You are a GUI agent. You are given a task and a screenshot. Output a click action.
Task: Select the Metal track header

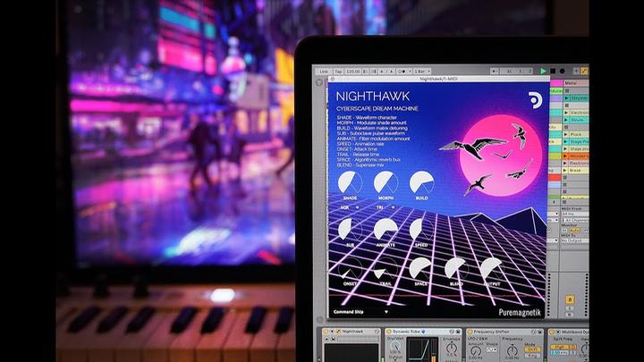pos(575,83)
